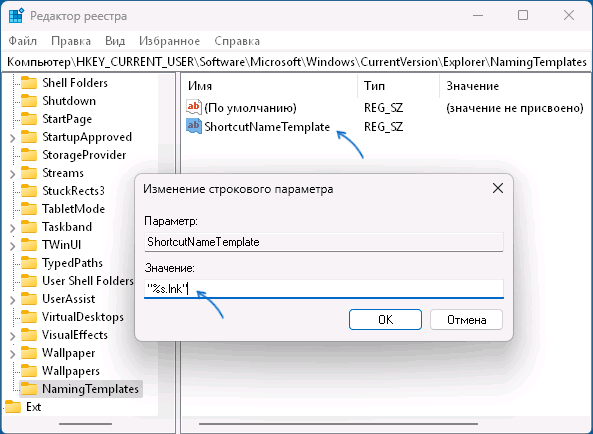Select the NamingTemplates tree label
593x434 pixels.
[x=90, y=389]
